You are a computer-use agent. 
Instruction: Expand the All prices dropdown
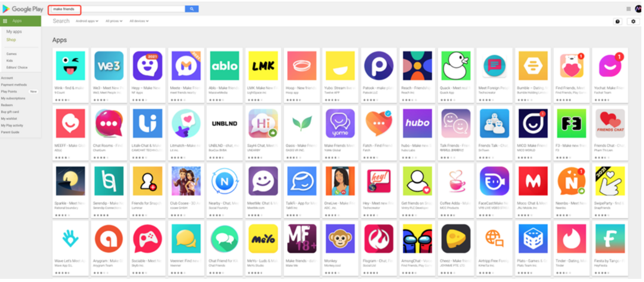tap(114, 21)
